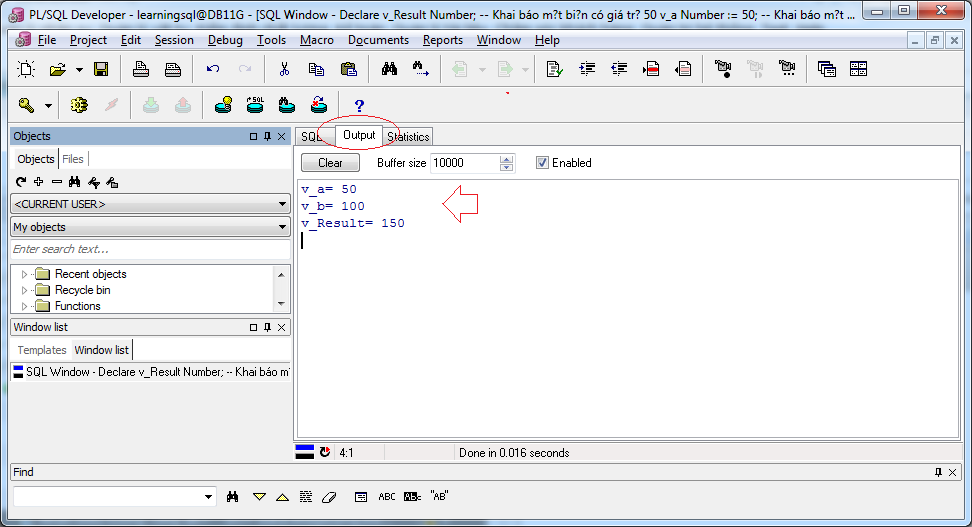Pin the Objects panel with pushpin
The image size is (972, 527).
pos(267,136)
